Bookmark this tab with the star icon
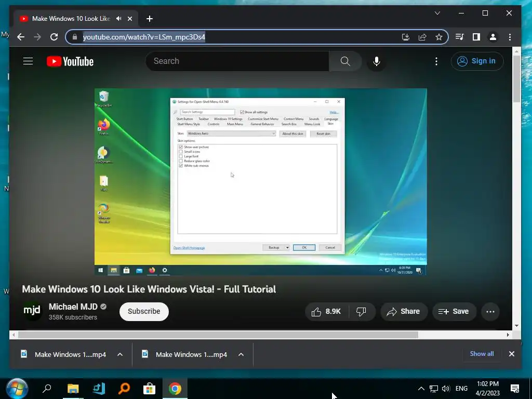Screen dimensions: 532x399 [x=439, y=37]
